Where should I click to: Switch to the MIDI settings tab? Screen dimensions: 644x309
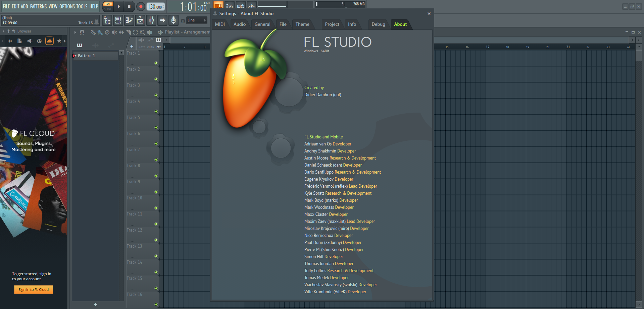tap(220, 24)
